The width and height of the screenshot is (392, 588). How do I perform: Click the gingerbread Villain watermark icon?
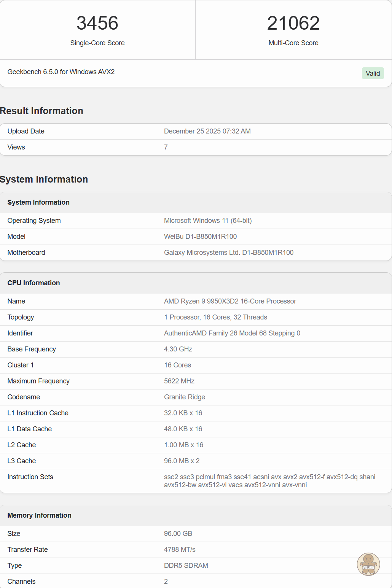pos(368,564)
